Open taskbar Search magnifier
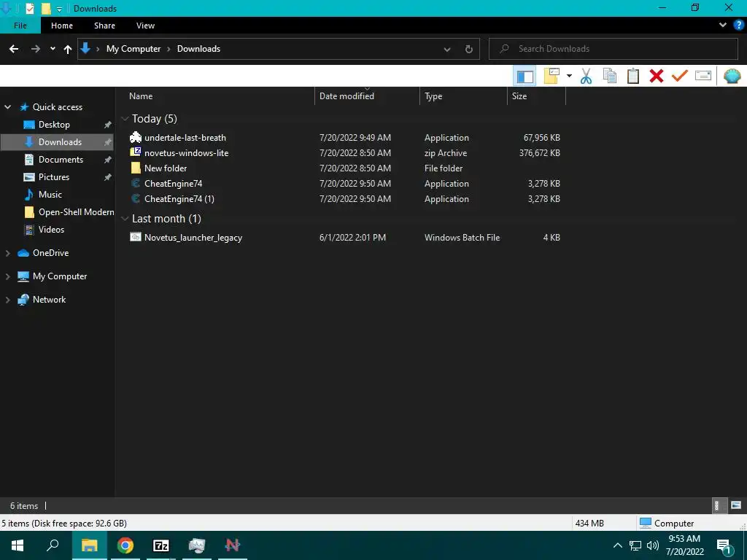The image size is (747, 560). pyautogui.click(x=53, y=545)
